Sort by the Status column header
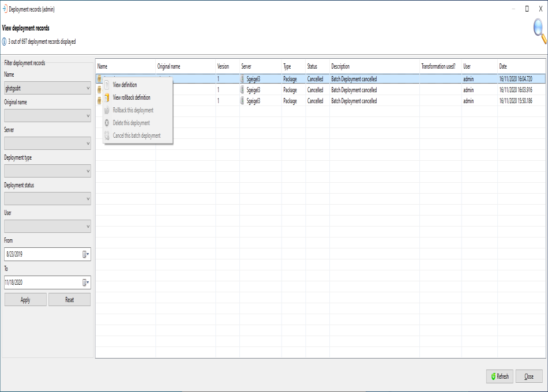 [x=318, y=66]
